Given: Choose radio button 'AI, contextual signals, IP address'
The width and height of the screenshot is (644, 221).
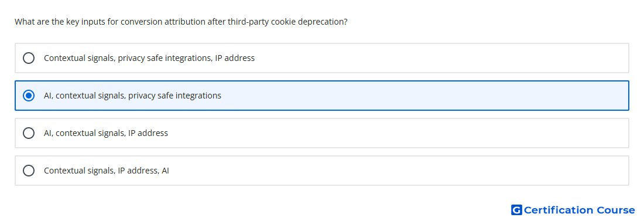Looking at the screenshot, I should click(x=29, y=133).
